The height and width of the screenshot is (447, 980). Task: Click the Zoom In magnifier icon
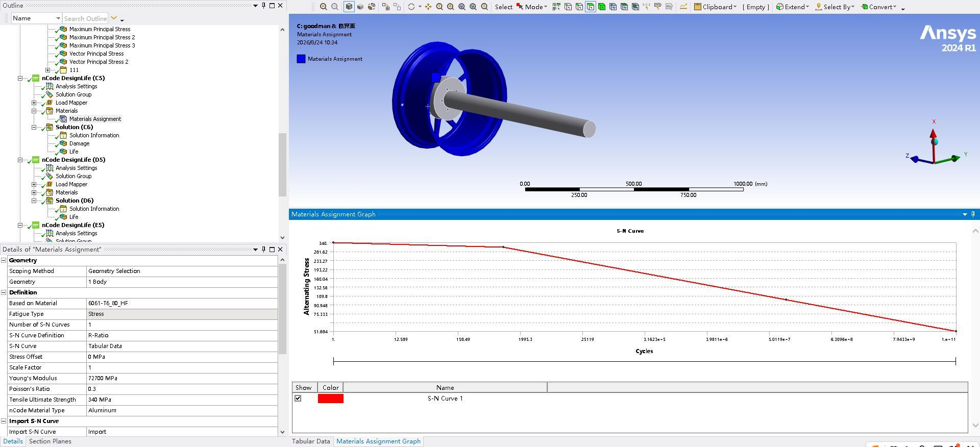coord(439,7)
